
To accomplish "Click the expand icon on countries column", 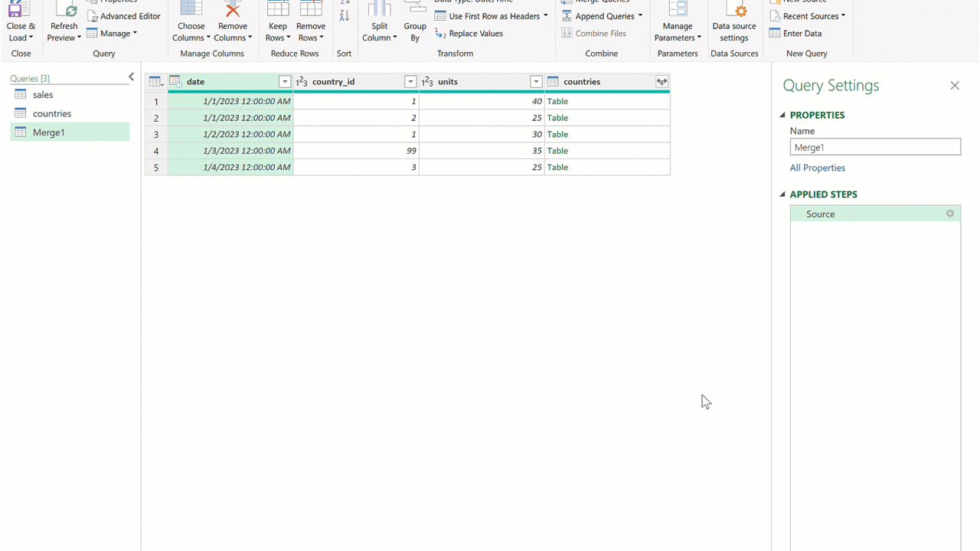I will [661, 82].
